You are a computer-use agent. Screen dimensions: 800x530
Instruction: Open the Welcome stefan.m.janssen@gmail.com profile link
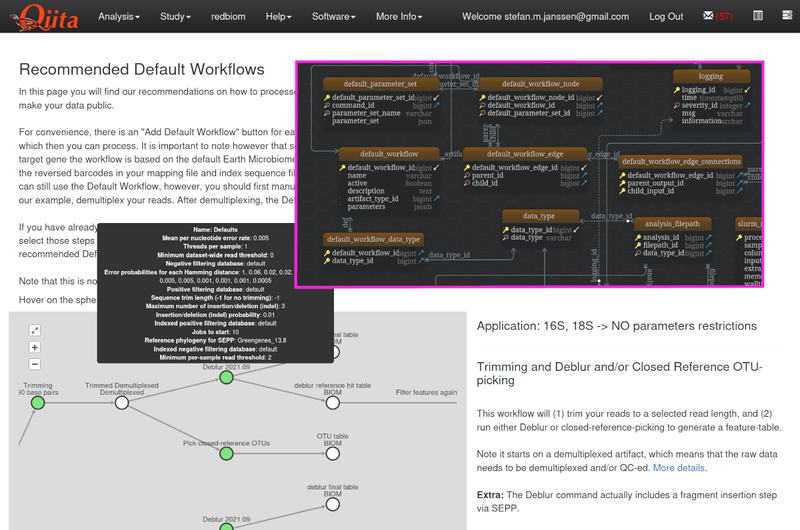(545, 16)
